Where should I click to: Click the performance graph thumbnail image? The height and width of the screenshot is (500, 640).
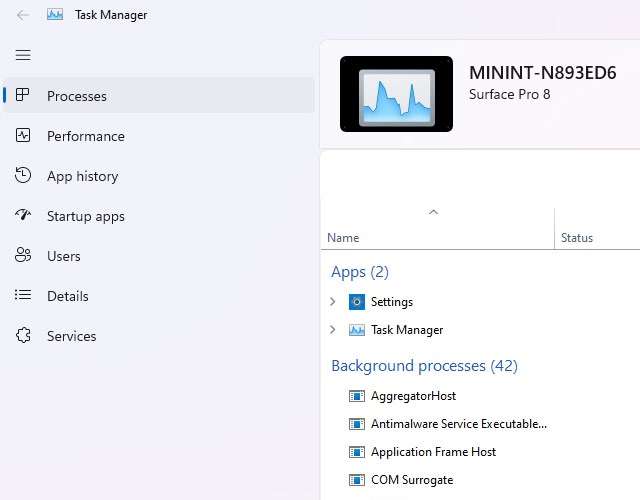point(396,94)
